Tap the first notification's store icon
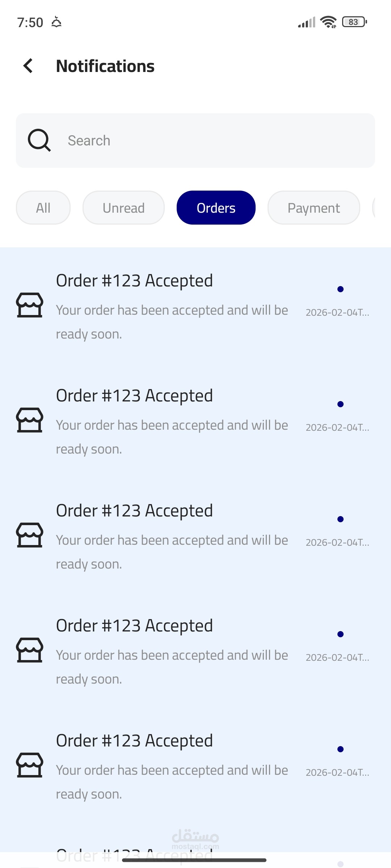 tap(30, 305)
